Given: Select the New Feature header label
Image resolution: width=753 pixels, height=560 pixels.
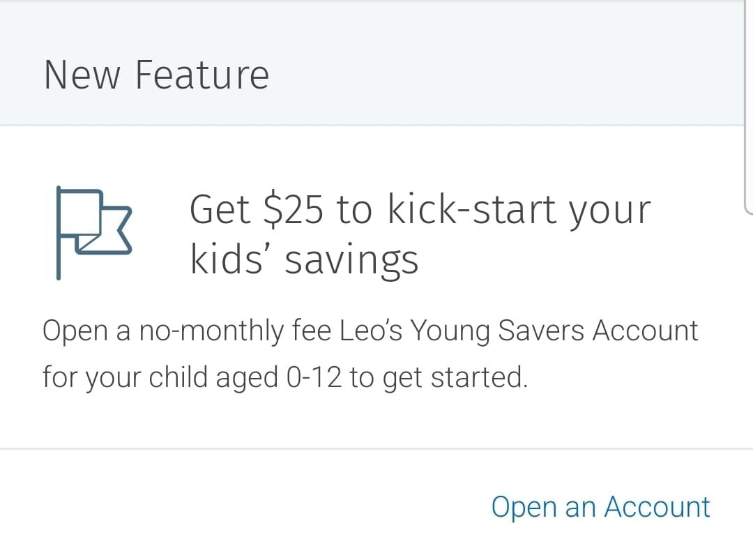Looking at the screenshot, I should tap(156, 75).
